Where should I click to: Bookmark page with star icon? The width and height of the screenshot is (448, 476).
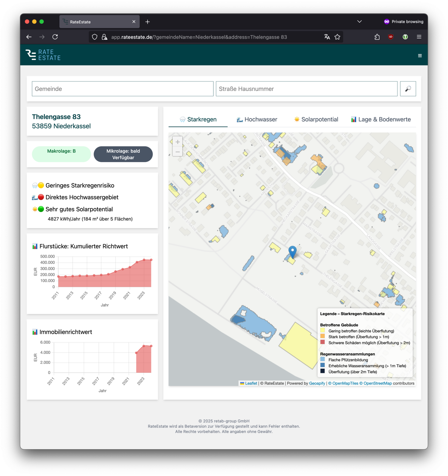coord(337,37)
